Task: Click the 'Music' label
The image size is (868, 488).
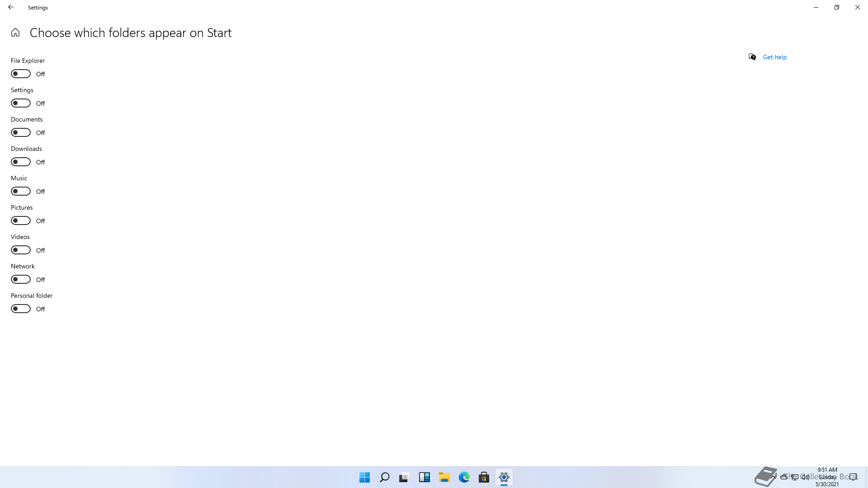Action: click(x=19, y=178)
